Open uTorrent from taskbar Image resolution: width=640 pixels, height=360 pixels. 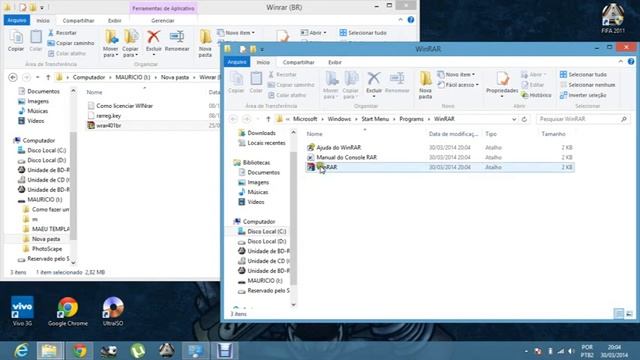pos(138,351)
